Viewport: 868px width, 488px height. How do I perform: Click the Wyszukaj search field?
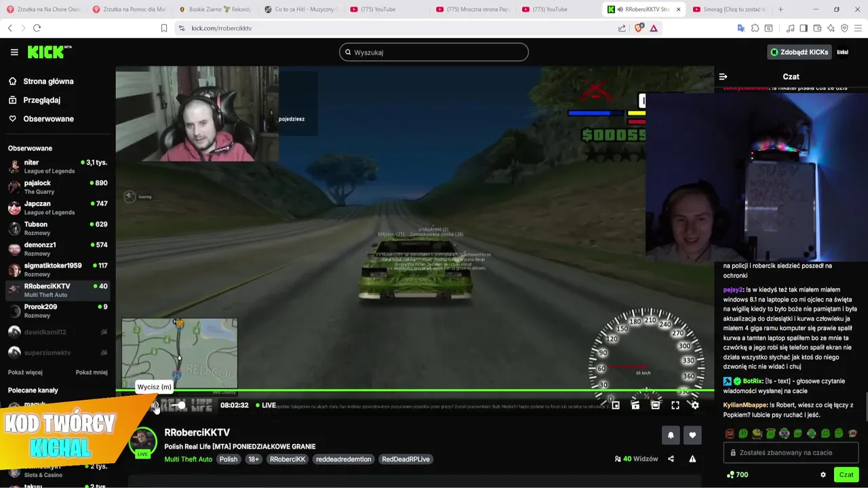tap(434, 52)
